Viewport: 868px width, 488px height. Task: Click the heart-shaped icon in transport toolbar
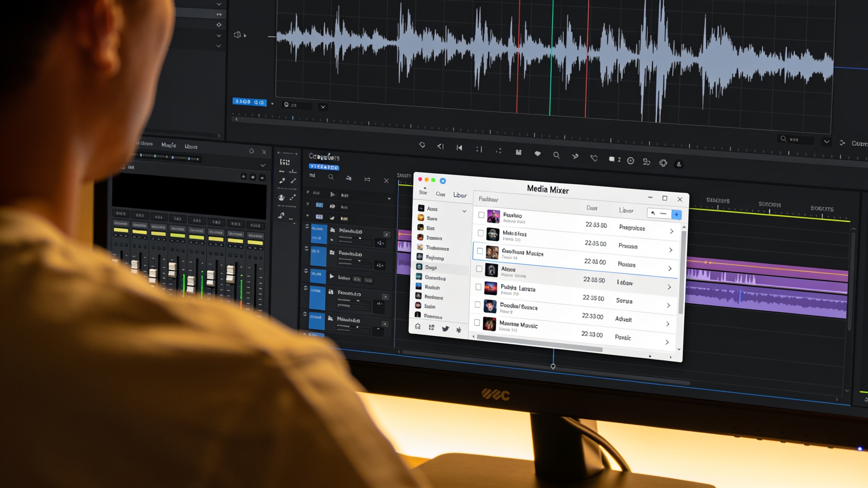click(x=537, y=154)
